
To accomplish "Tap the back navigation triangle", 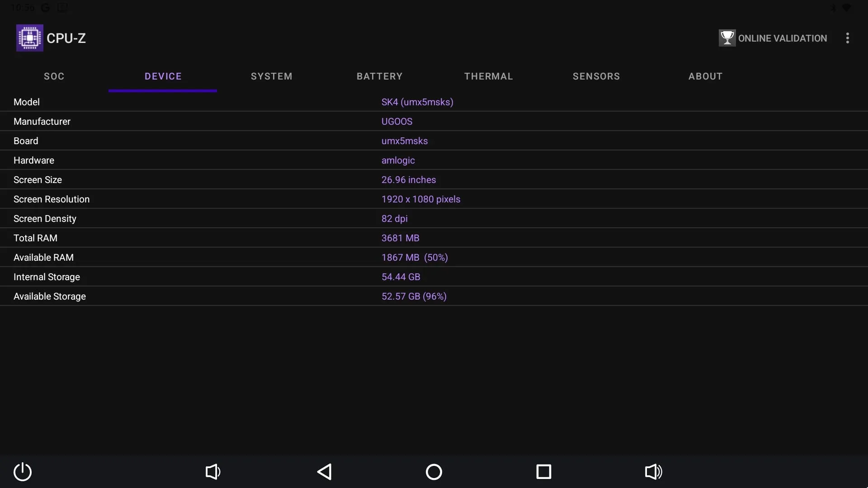I will pos(325,472).
